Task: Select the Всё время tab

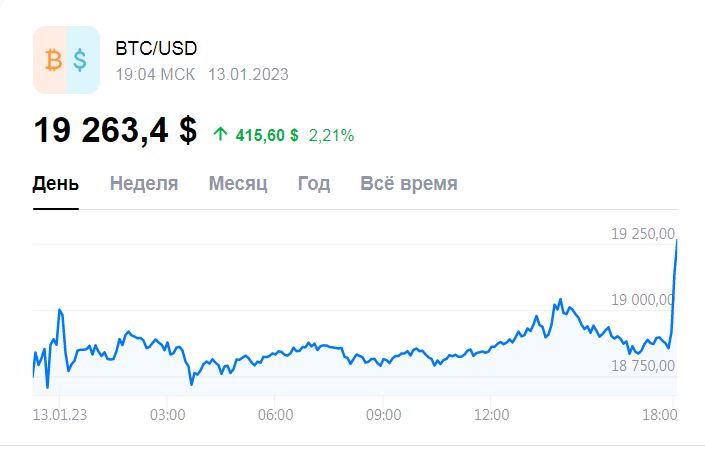Action: (x=409, y=183)
